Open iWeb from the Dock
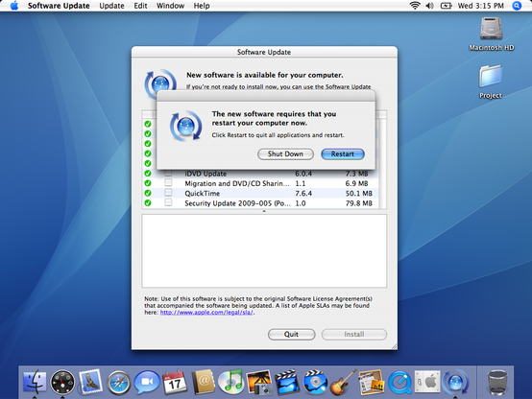 coord(372,383)
